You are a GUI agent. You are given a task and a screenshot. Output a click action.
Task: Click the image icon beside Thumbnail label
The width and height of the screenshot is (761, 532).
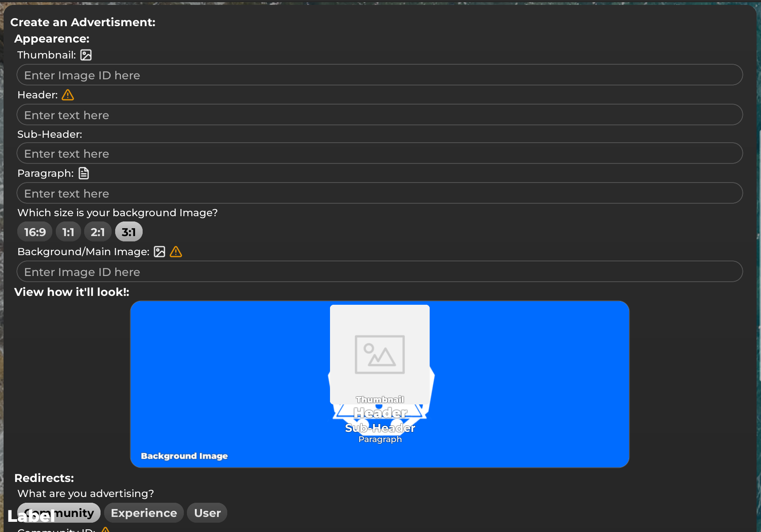tap(86, 55)
